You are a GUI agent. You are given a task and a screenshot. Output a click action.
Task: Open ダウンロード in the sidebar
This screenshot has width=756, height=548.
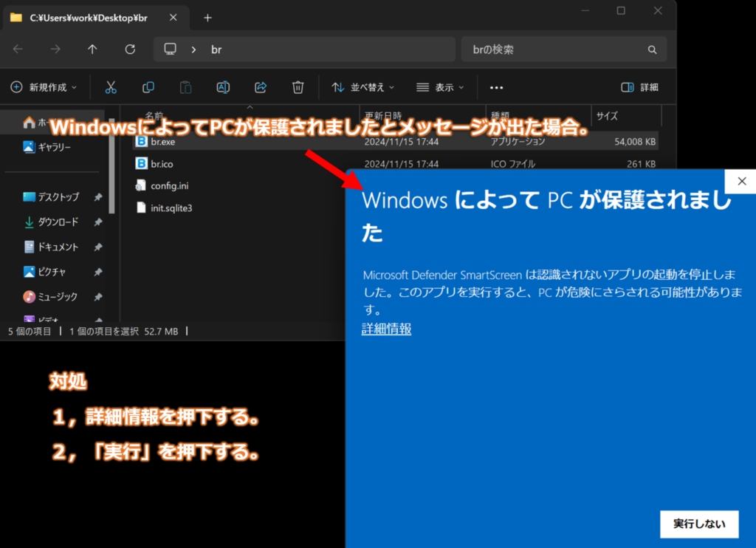pyautogui.click(x=58, y=222)
